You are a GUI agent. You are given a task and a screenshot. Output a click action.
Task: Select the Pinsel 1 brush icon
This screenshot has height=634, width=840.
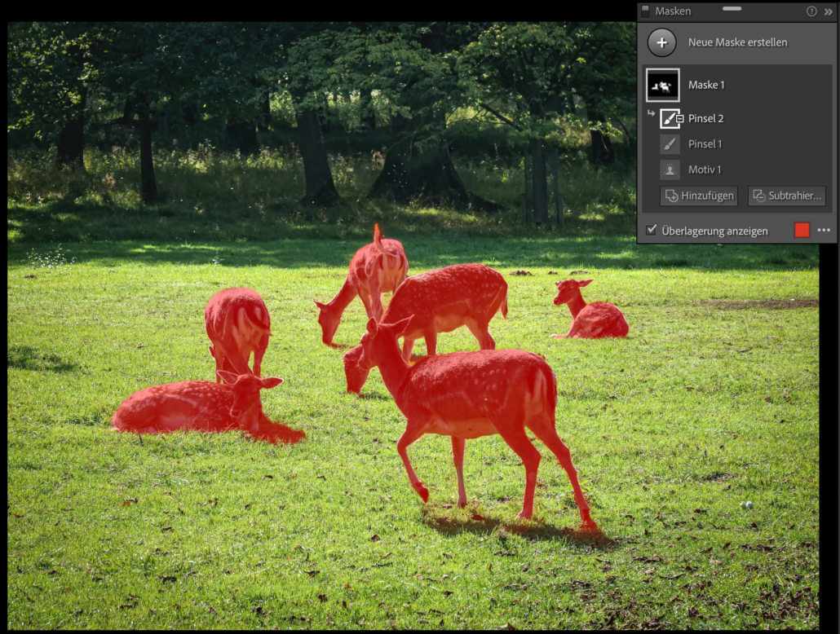coord(670,144)
